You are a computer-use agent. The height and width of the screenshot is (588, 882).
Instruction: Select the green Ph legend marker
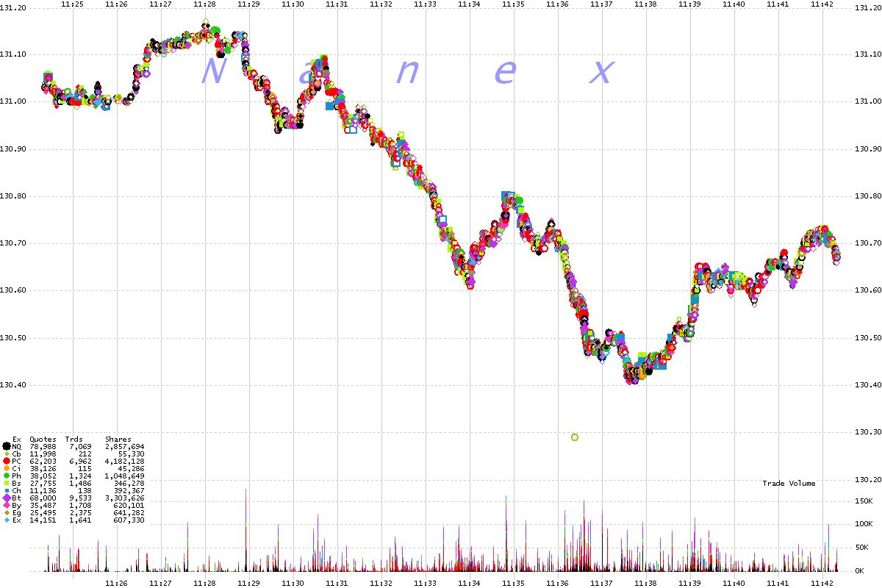pos(7,476)
